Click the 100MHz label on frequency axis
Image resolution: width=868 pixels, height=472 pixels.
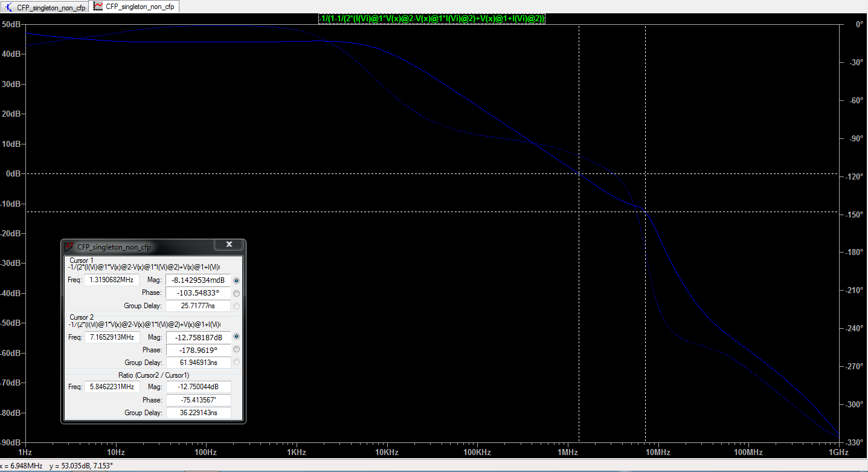coord(748,453)
